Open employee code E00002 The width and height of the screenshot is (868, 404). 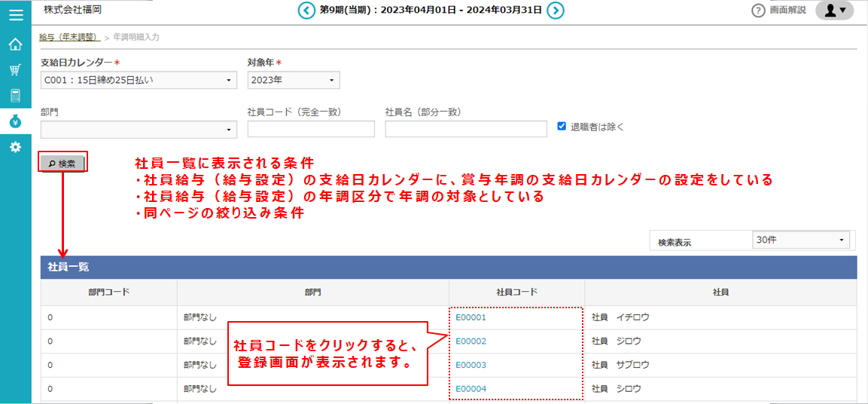click(x=471, y=341)
